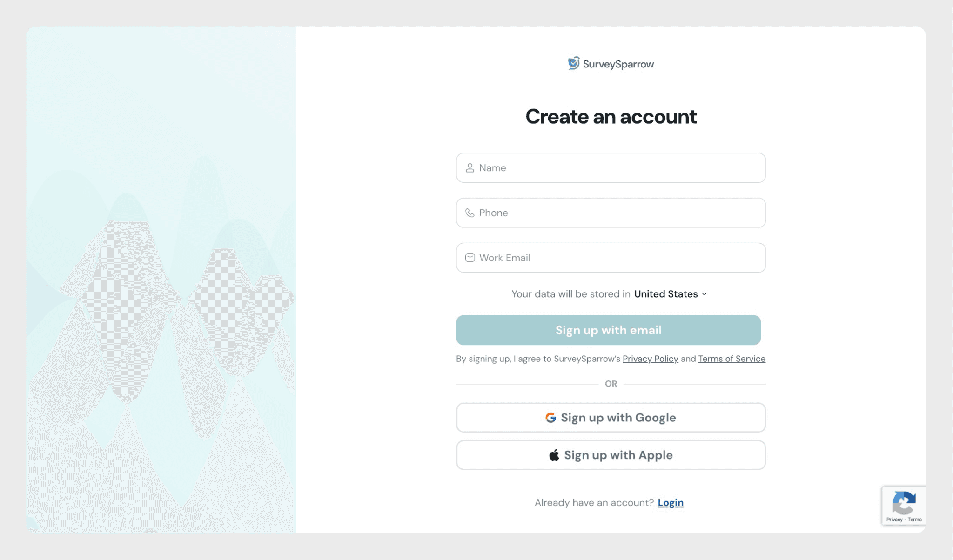
Task: Click the envelope icon in Work Email
Action: (470, 258)
